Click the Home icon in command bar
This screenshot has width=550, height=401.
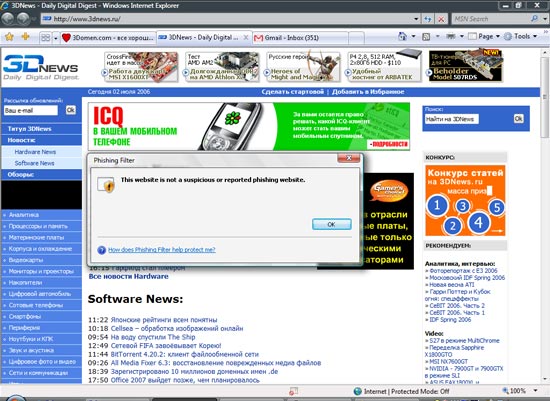(x=402, y=36)
